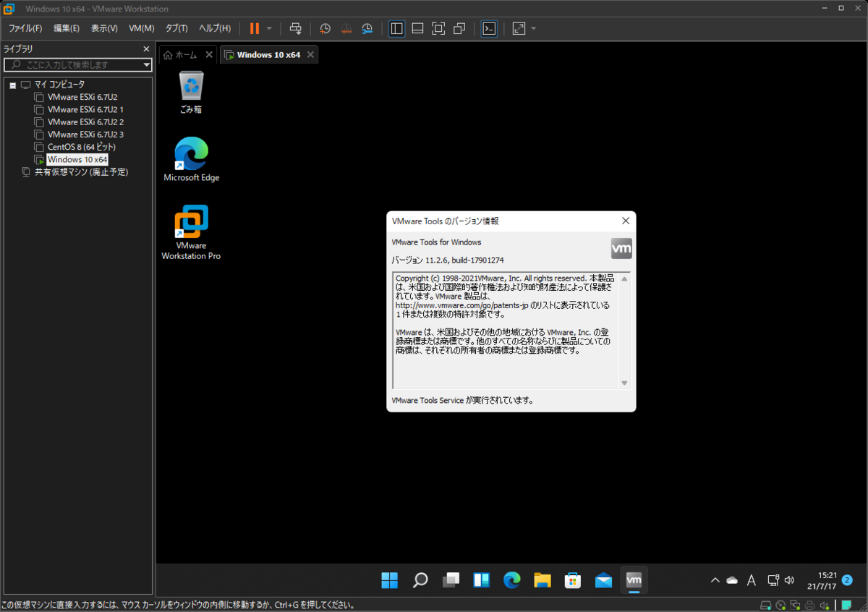868x612 pixels.
Task: Close the VMware Tools version dialog
Action: pyautogui.click(x=626, y=221)
